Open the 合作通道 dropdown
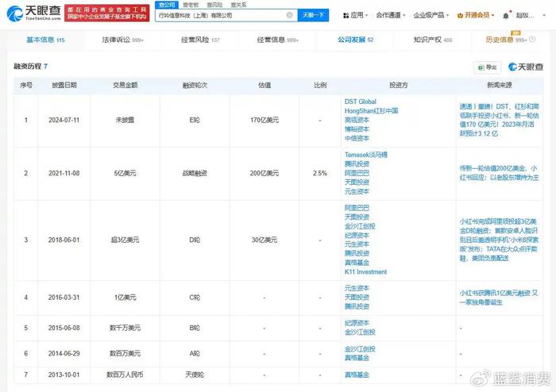 pos(391,15)
